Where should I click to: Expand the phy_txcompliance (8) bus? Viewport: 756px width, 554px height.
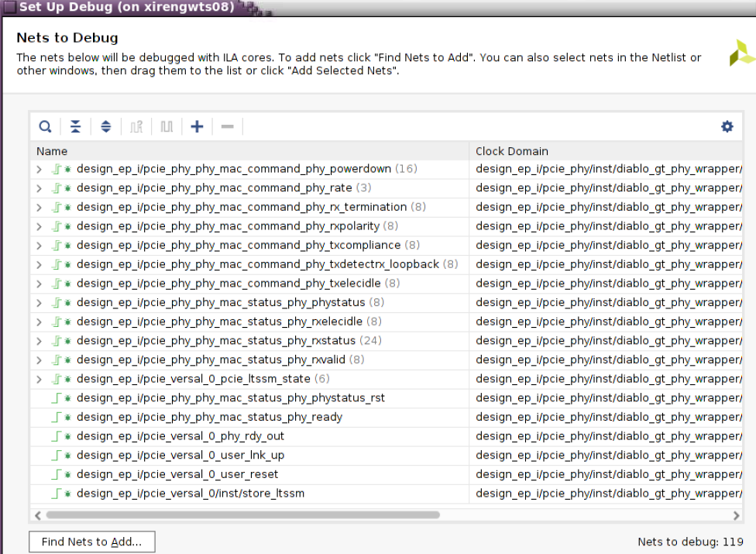pyautogui.click(x=40, y=246)
